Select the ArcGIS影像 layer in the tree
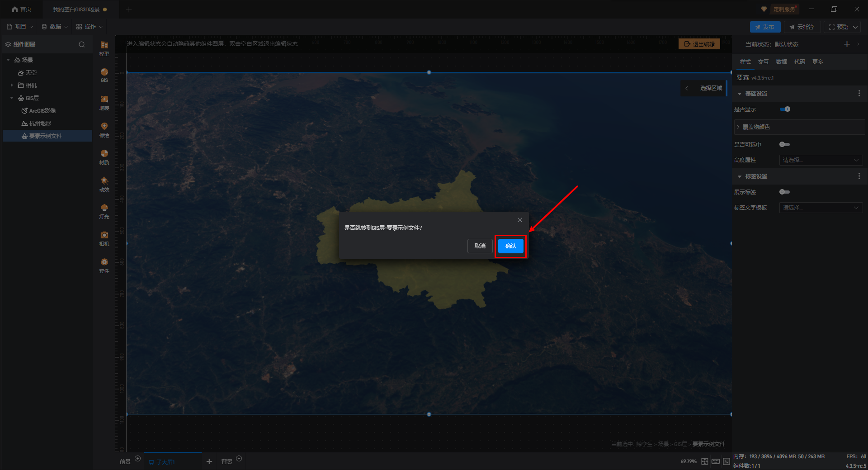The height and width of the screenshot is (470, 868). [42, 111]
